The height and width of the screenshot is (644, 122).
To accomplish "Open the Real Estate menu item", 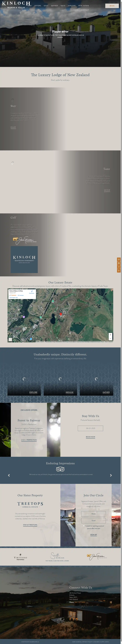I will point(84,5).
